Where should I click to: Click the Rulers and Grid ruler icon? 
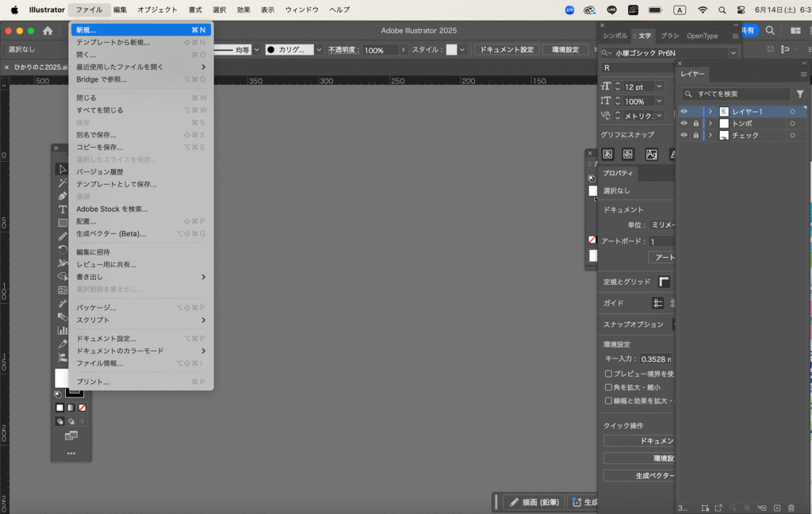[x=664, y=282]
